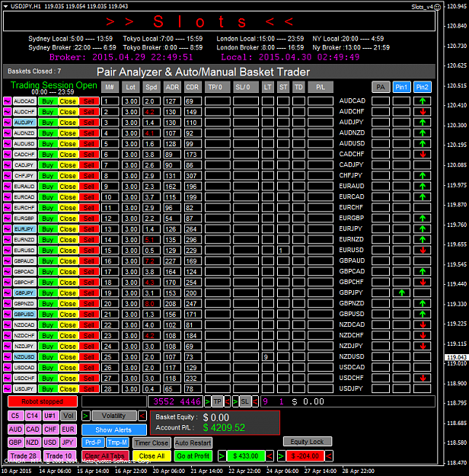Select the CHF currency filter
This screenshot has height=476, width=469.
[x=50, y=430]
